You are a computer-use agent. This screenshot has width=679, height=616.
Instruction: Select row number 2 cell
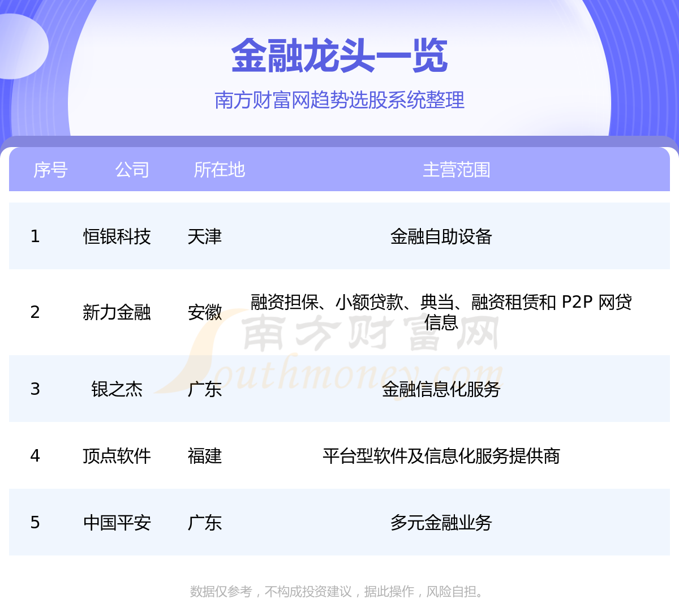[x=35, y=312]
